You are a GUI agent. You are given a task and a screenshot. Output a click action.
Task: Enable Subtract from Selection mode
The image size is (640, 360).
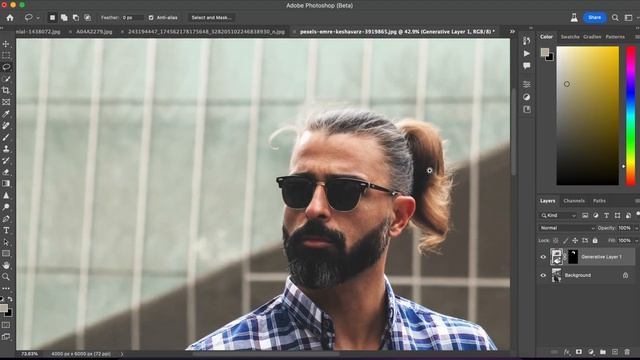click(x=76, y=18)
